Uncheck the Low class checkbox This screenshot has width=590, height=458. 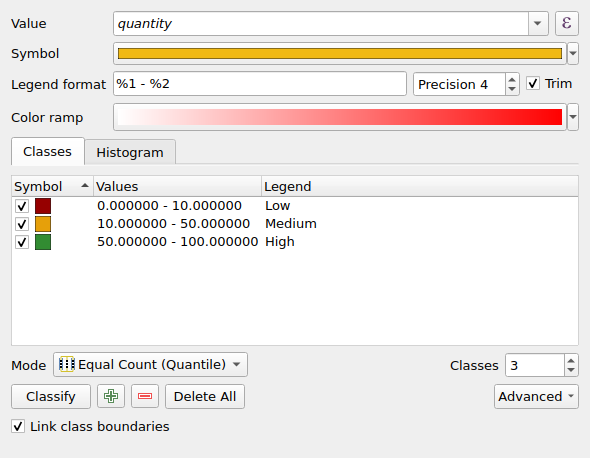click(22, 206)
